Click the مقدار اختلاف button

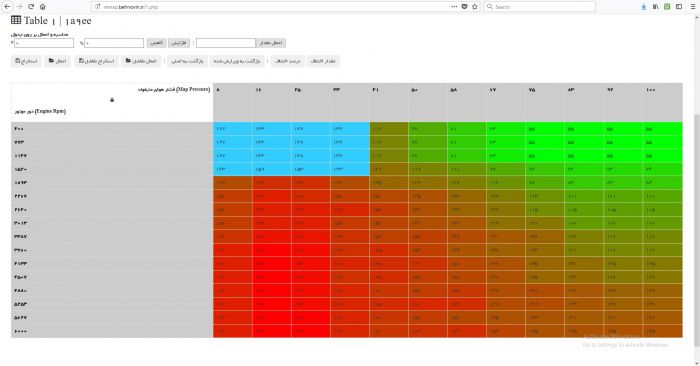[x=323, y=61]
